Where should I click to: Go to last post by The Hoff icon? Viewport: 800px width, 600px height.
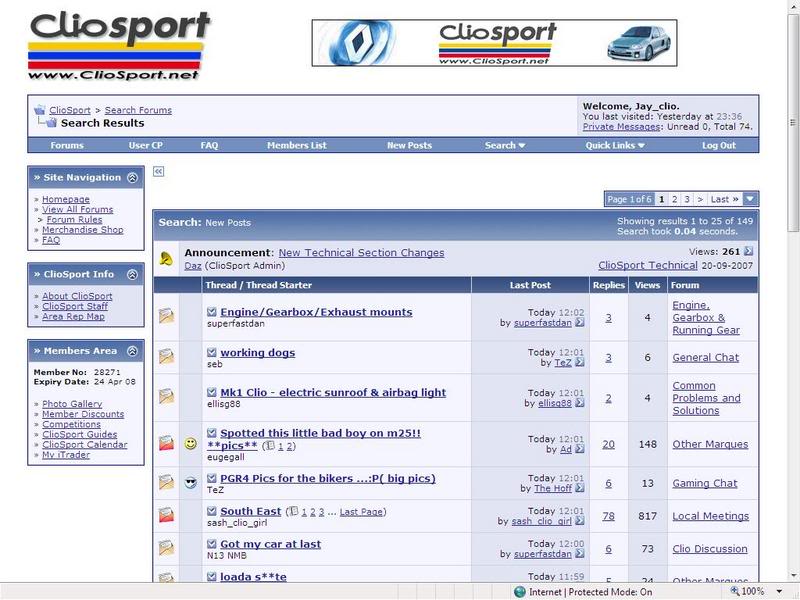pyautogui.click(x=580, y=488)
